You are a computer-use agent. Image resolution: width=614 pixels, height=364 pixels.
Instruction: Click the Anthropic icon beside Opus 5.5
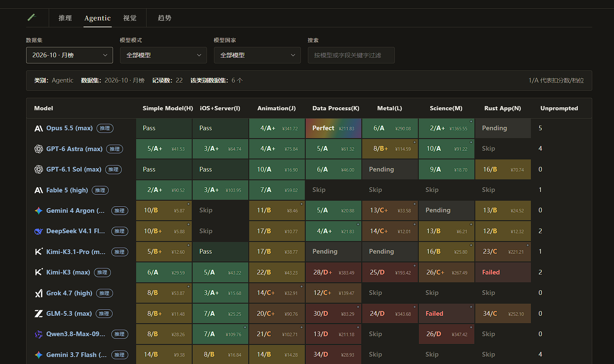[x=38, y=128]
